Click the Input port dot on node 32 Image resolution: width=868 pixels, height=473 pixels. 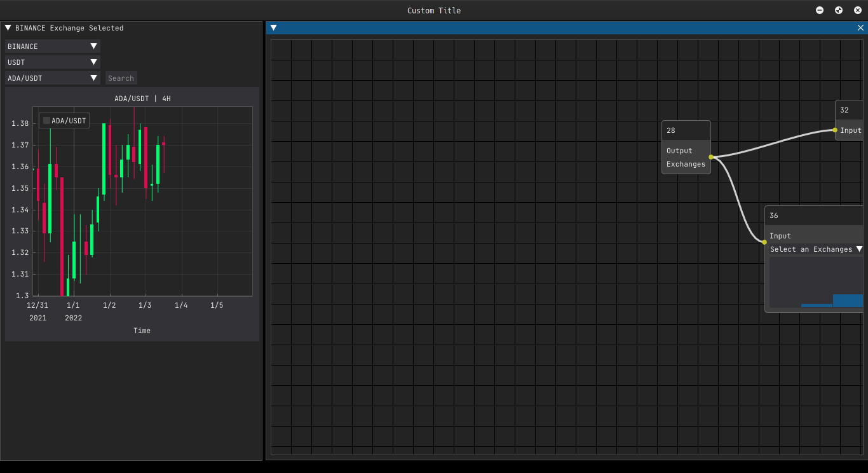pos(834,130)
